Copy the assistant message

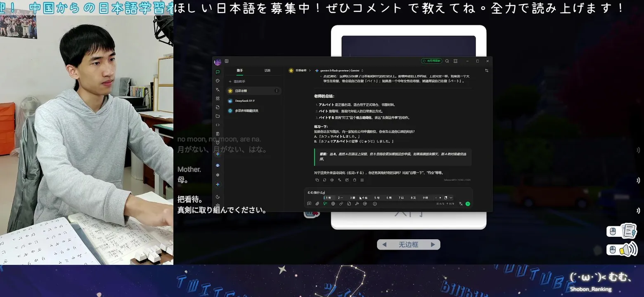[317, 180]
